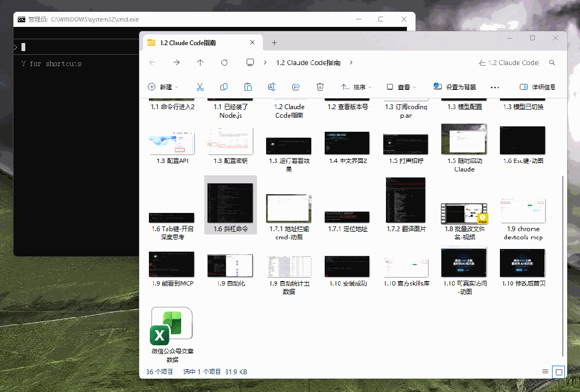Select the 1.4 中文界面2 image
This screenshot has height=392, width=580.
(x=348, y=148)
